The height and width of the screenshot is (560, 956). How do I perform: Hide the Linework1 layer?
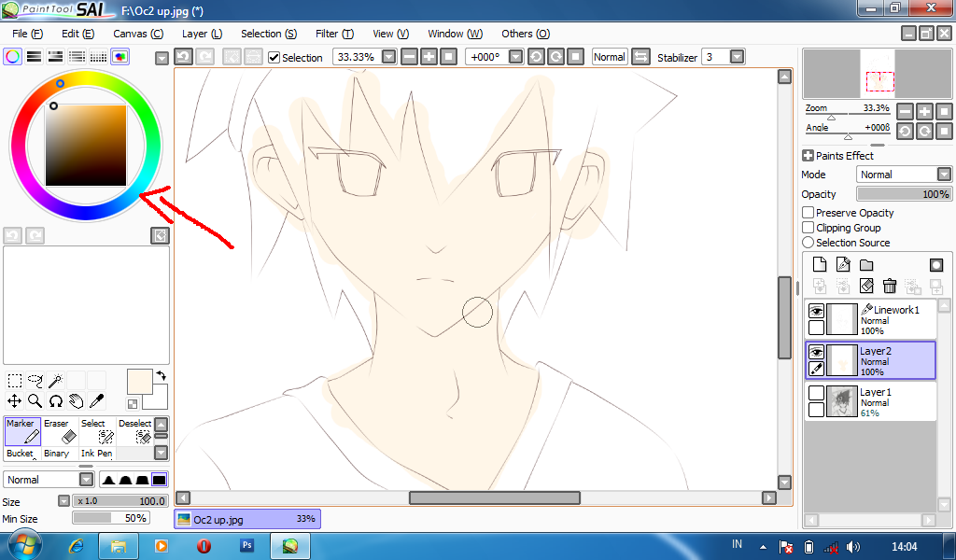pos(816,311)
